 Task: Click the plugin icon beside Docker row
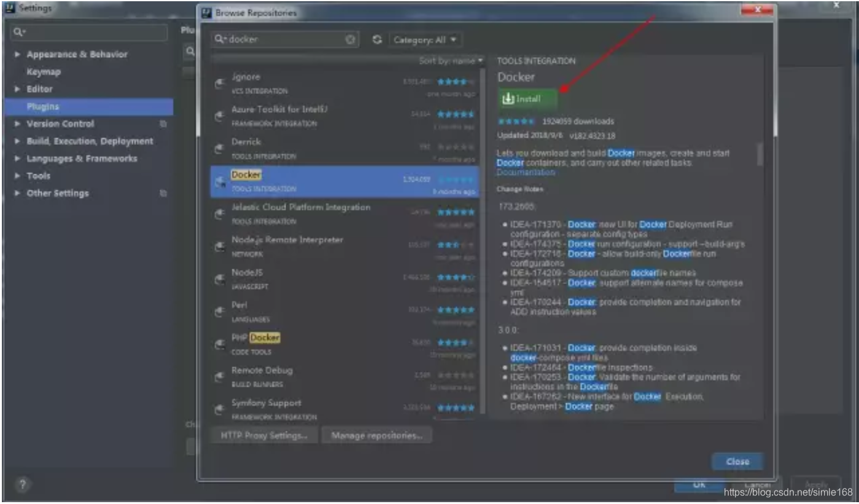[219, 182]
